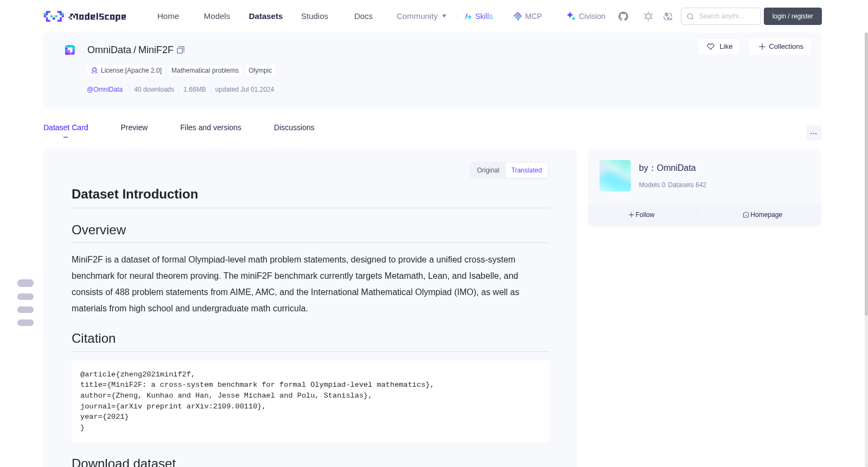Open the Studios section
Screen dimensions: 868x467
tap(315, 16)
